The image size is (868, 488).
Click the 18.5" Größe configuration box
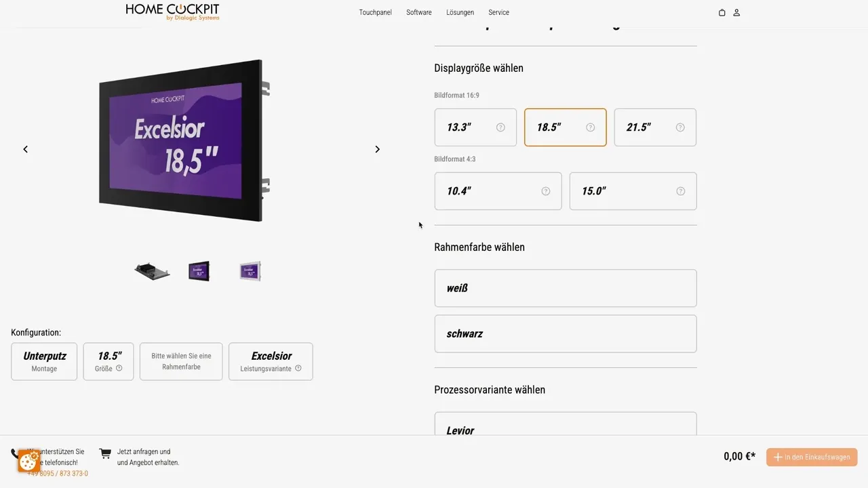click(x=108, y=361)
